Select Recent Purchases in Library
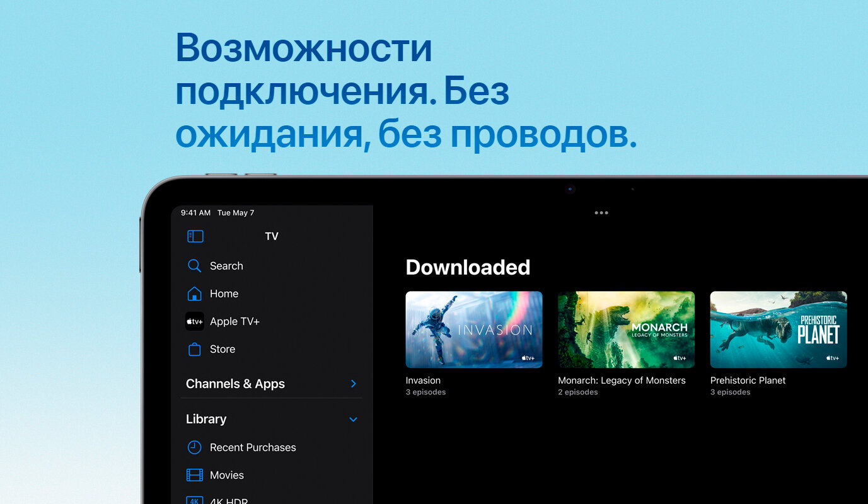 pyautogui.click(x=253, y=447)
